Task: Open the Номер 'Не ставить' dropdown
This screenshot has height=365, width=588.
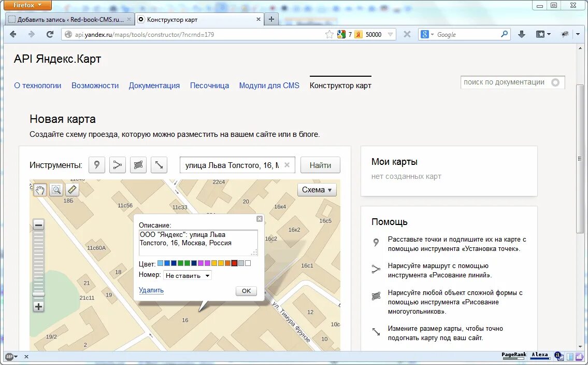Action: click(x=188, y=275)
